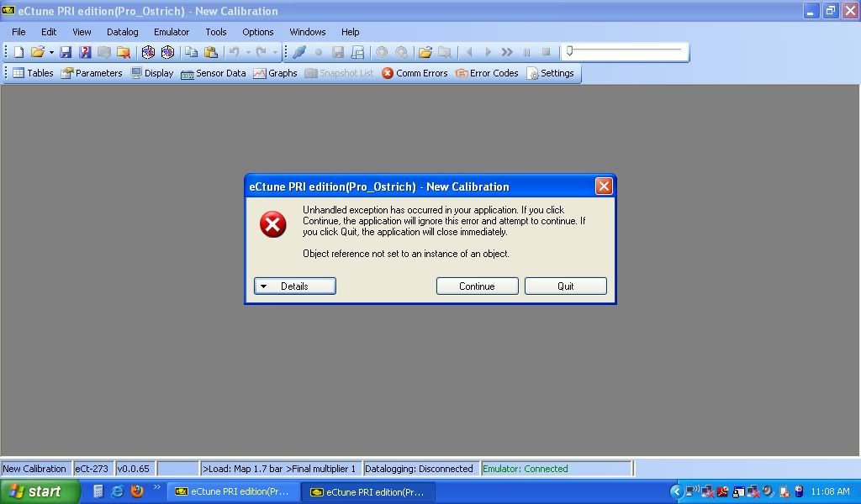
Task: Click the first round arrow datalog icon
Action: 382,52
